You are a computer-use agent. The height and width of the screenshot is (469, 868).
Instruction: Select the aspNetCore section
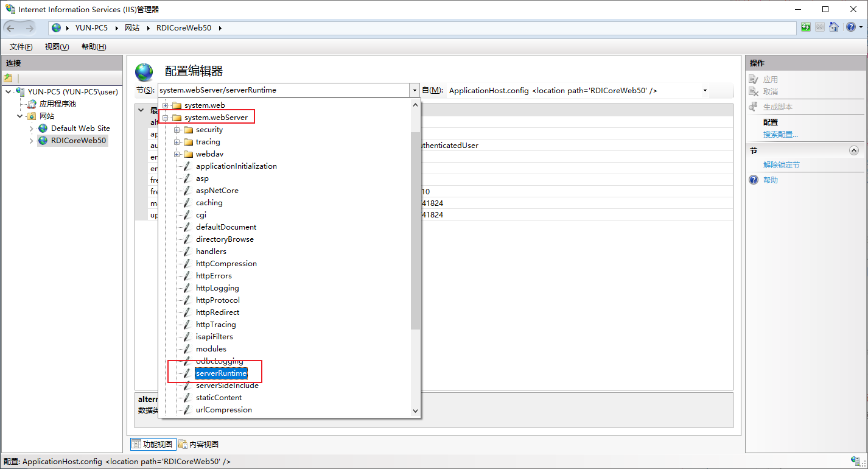pos(217,191)
